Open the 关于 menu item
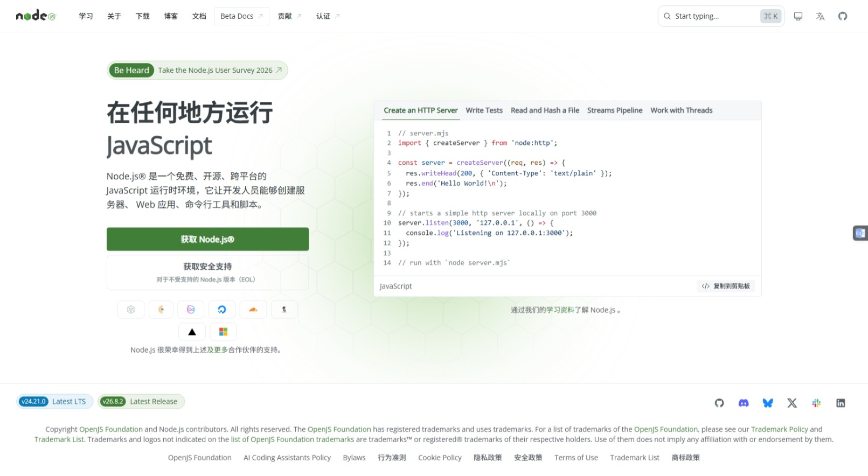Screen dimensions: 868x476 pyautogui.click(x=114, y=16)
